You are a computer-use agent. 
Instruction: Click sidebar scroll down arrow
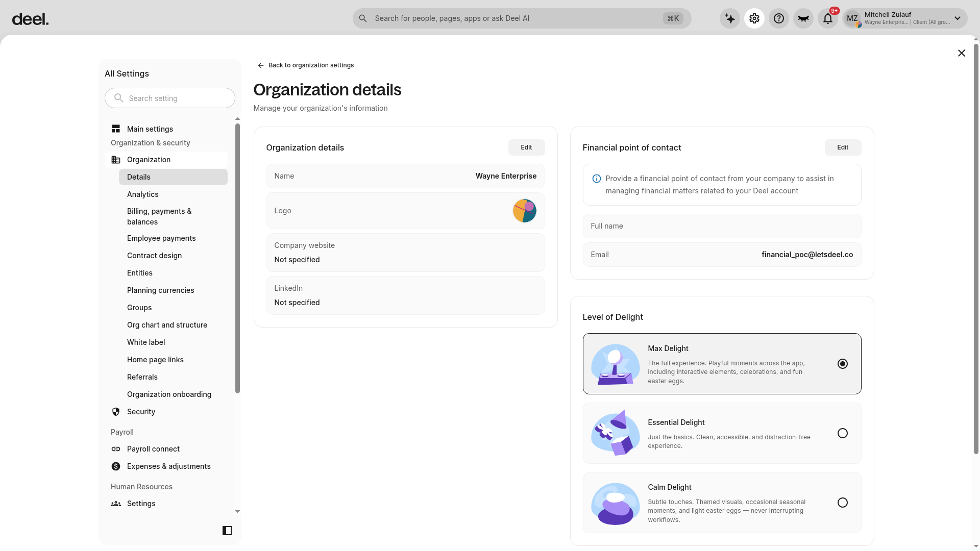pos(237,511)
